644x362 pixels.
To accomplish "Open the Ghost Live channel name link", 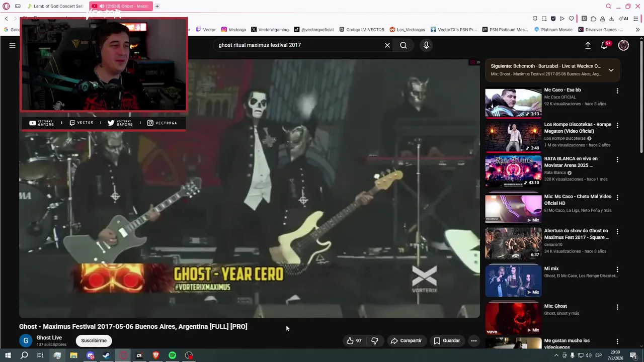I will click(x=49, y=338).
